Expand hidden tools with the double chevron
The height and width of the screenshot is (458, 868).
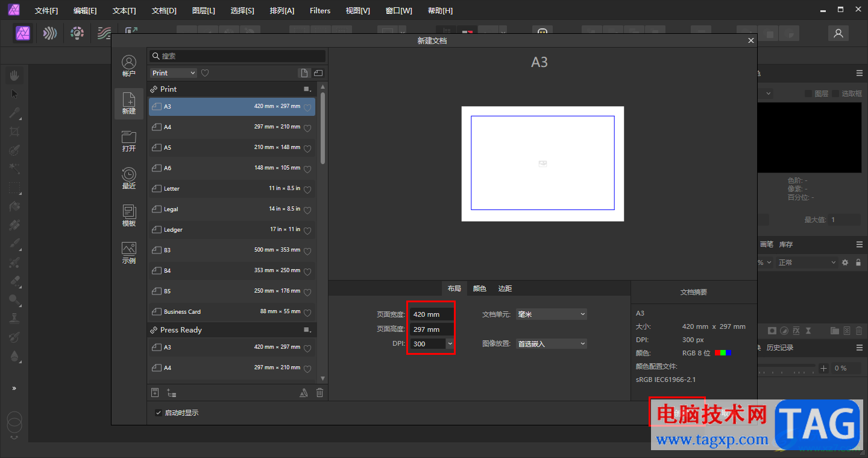click(14, 388)
